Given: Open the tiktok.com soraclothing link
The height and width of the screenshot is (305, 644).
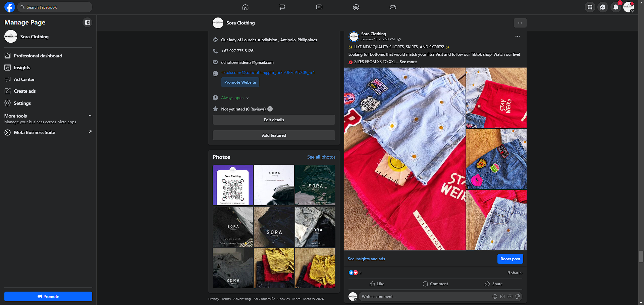Looking at the screenshot, I should tap(268, 73).
